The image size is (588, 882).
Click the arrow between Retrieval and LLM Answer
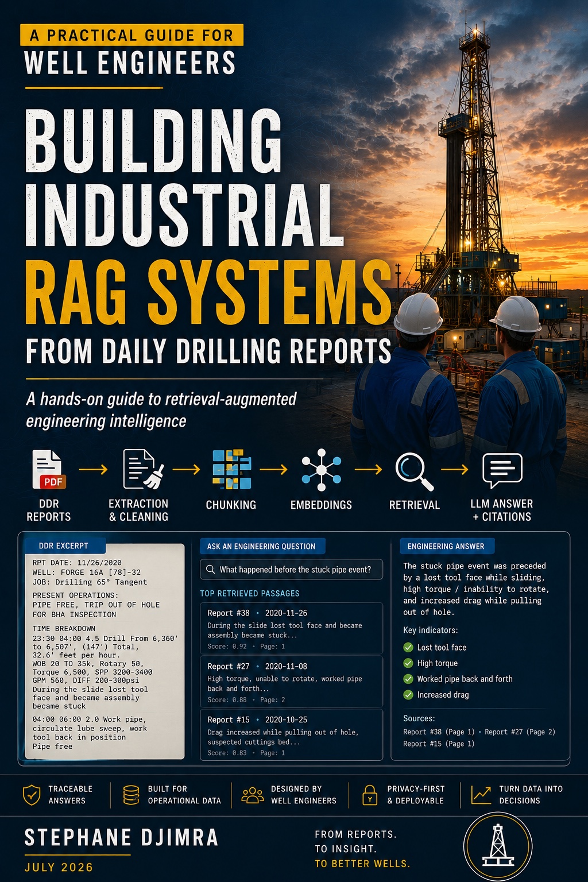point(455,470)
